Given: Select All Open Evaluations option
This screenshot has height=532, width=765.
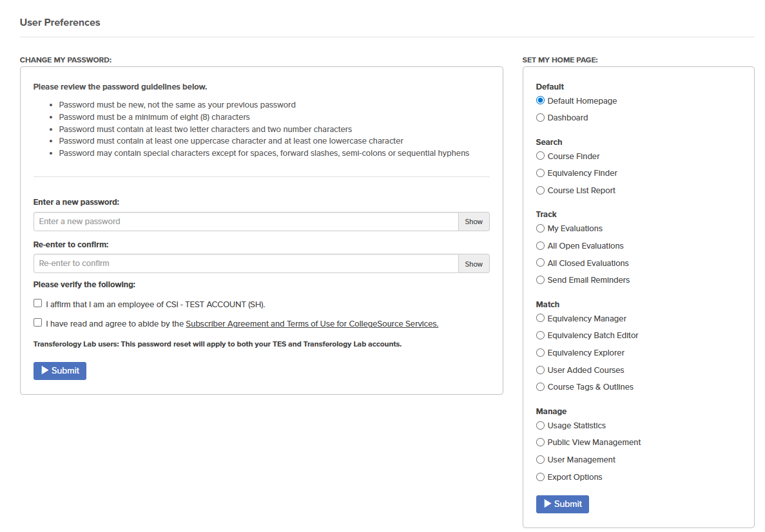Looking at the screenshot, I should coord(540,246).
